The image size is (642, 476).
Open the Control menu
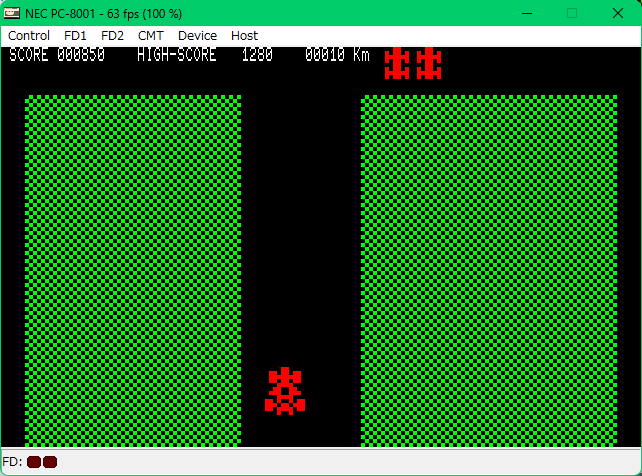pyautogui.click(x=29, y=35)
